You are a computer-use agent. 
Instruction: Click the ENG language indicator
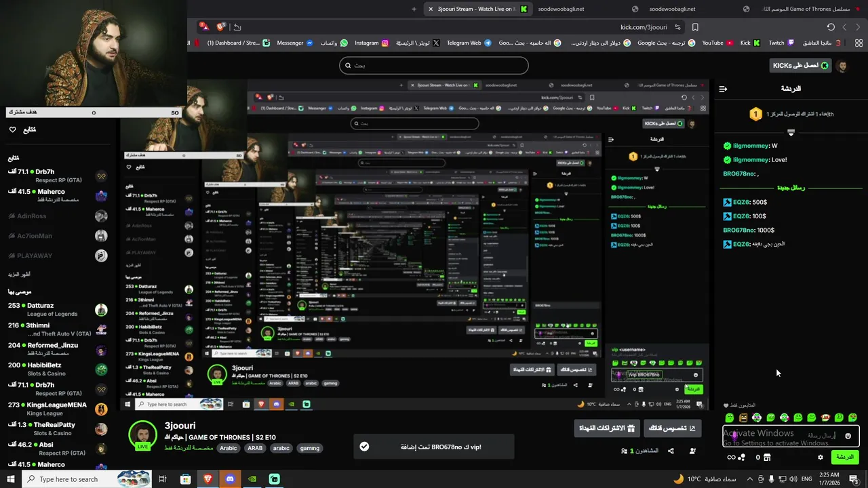pos(806,479)
